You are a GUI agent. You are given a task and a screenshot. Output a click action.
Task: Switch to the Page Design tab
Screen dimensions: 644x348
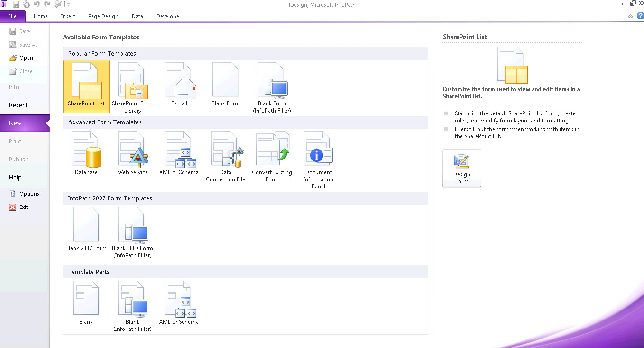click(103, 16)
